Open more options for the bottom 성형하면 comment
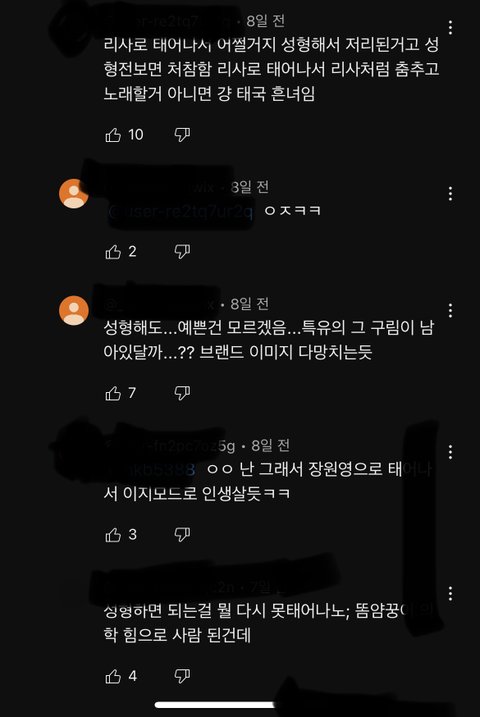Screen dimensions: 480x717 pyautogui.click(x=450, y=594)
